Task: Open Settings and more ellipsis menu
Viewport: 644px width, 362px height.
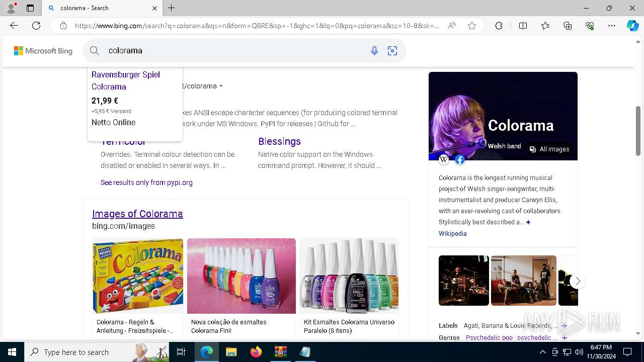Action: click(612, 26)
